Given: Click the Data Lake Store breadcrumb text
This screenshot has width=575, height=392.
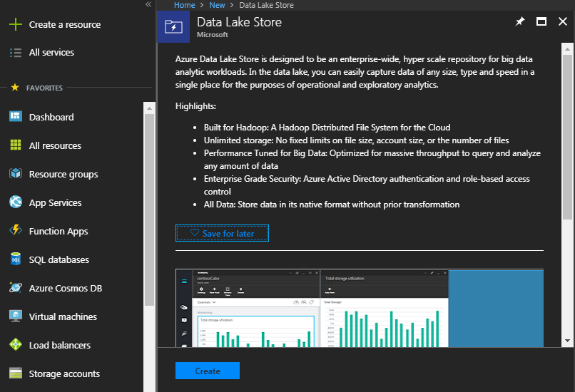Looking at the screenshot, I should [x=266, y=5].
